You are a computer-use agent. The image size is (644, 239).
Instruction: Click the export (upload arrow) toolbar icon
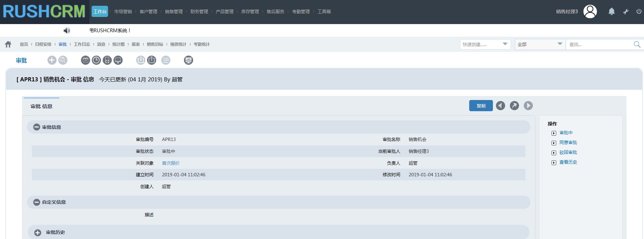pos(152,60)
